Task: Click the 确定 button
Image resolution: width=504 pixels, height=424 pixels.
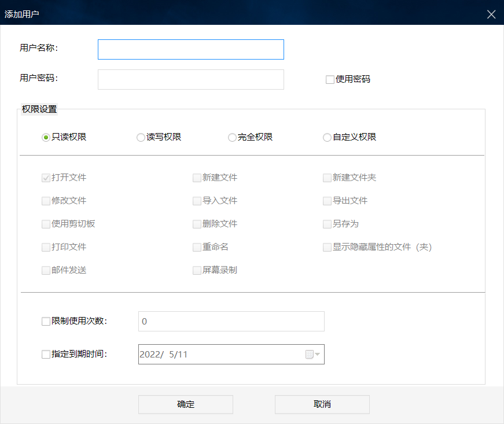Action: click(x=186, y=404)
